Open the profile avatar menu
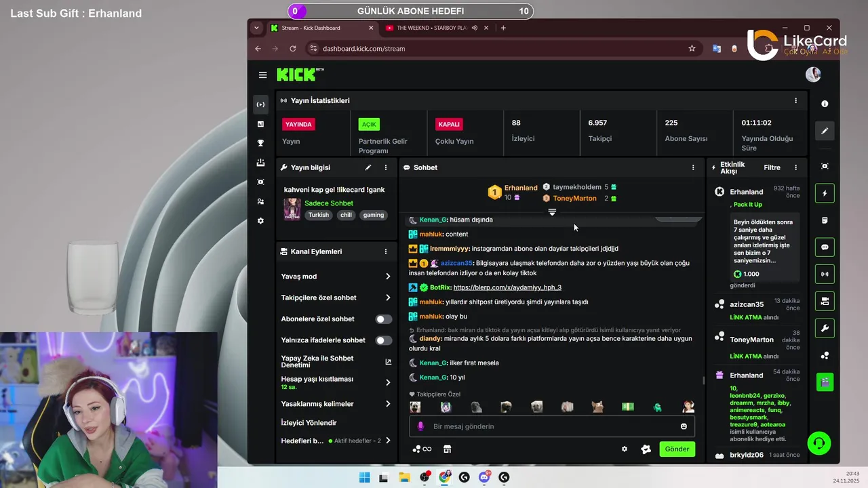The width and height of the screenshot is (868, 488). [x=813, y=75]
